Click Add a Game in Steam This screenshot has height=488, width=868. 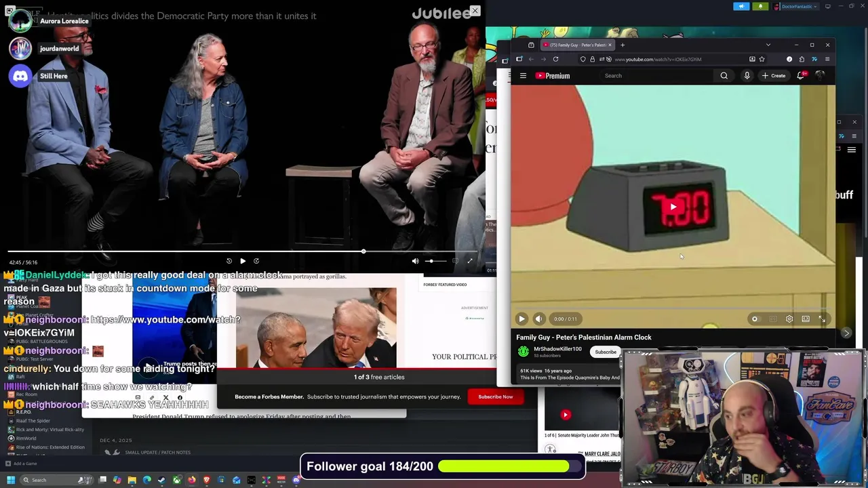pos(21,464)
